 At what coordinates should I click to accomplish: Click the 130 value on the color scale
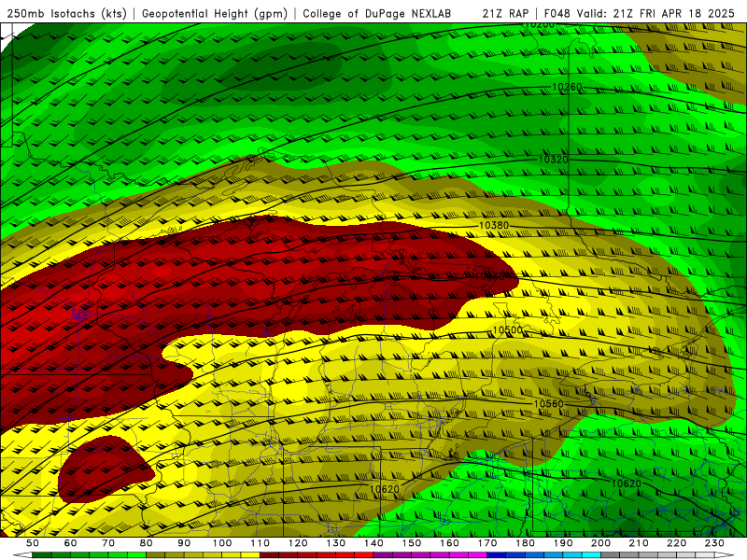(336, 543)
